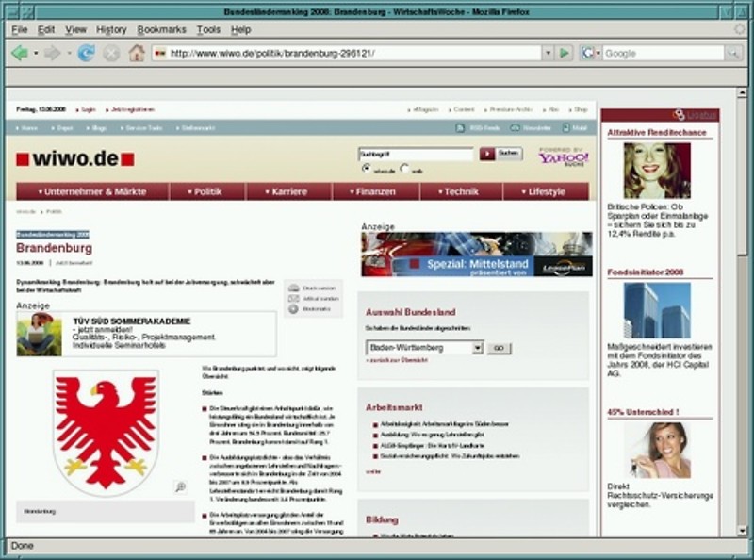Image resolution: width=754 pixels, height=560 pixels.
Task: Open the Bookmarks menu
Action: [161, 30]
